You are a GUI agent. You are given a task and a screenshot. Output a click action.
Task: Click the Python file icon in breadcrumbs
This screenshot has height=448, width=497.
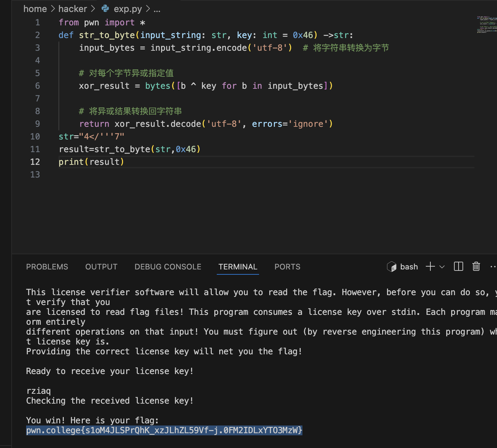105,8
